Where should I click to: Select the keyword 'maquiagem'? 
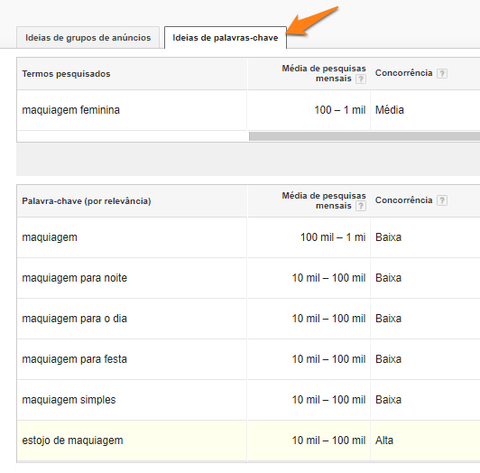pyautogui.click(x=50, y=237)
